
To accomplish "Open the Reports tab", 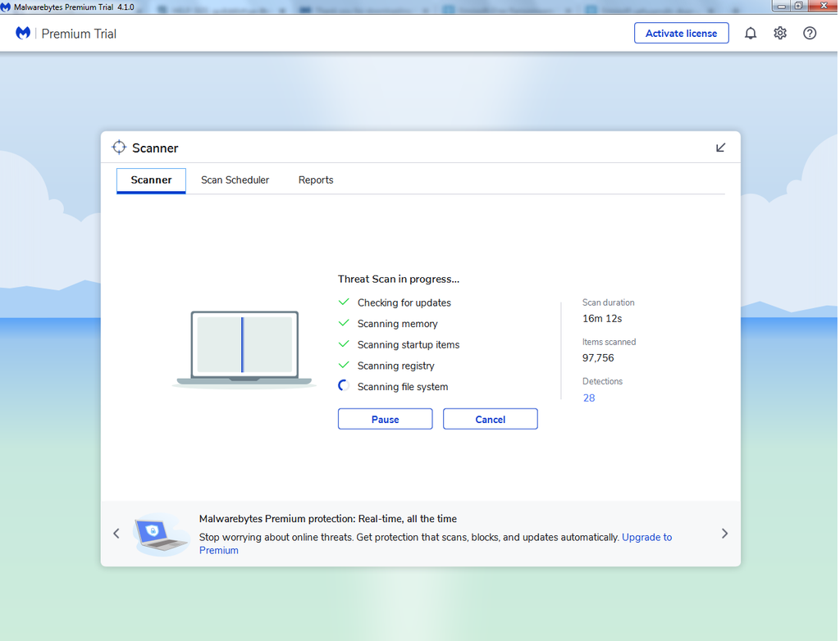I will click(316, 180).
